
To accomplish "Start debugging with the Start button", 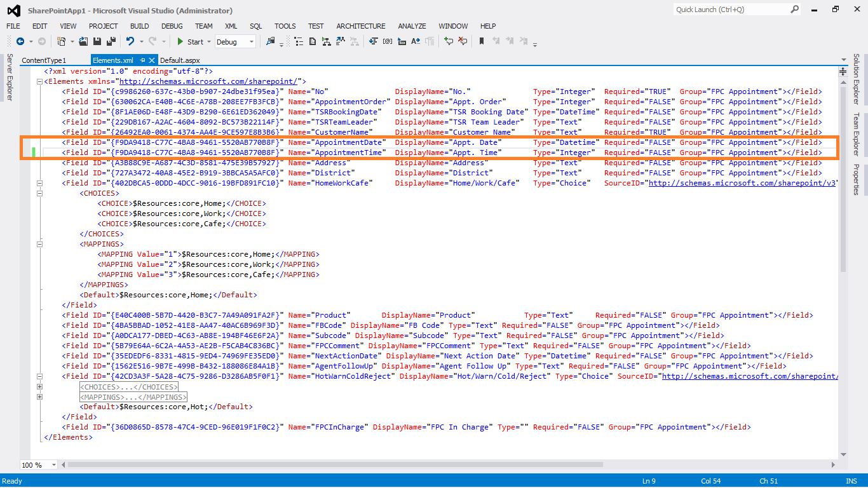I will 190,41.
